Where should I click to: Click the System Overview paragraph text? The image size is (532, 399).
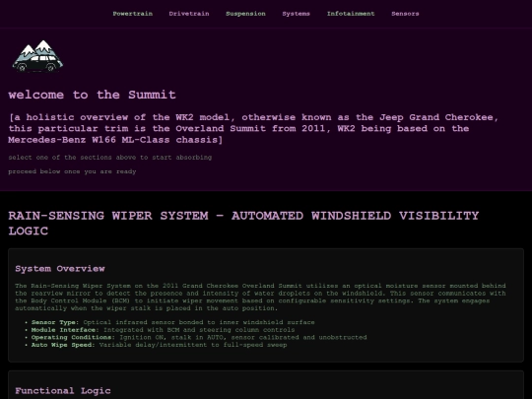pos(260,297)
